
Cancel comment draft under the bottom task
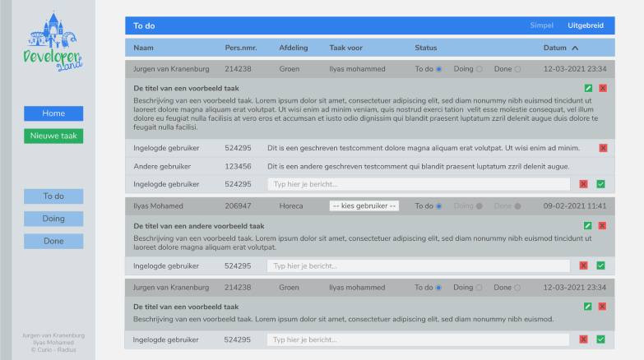pos(583,339)
